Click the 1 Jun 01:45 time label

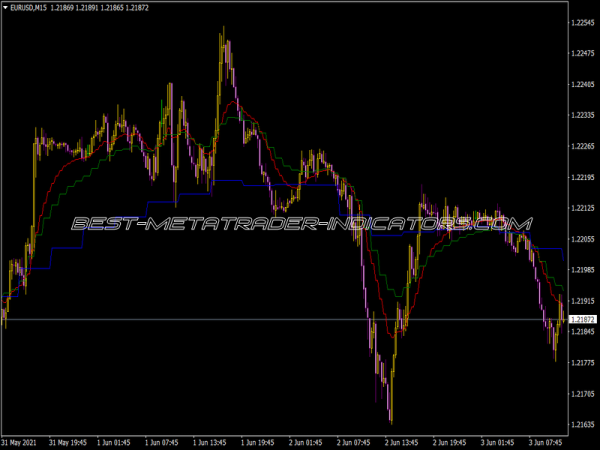(114, 443)
